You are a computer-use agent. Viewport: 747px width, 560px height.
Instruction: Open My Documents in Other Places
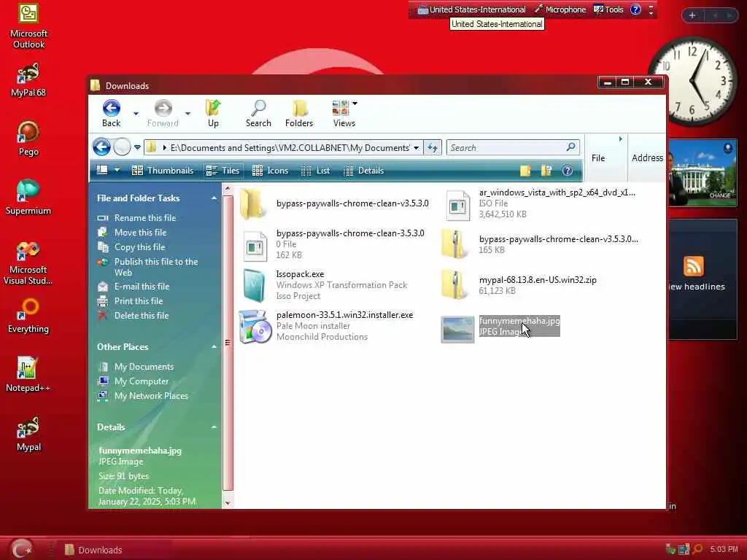click(x=144, y=367)
